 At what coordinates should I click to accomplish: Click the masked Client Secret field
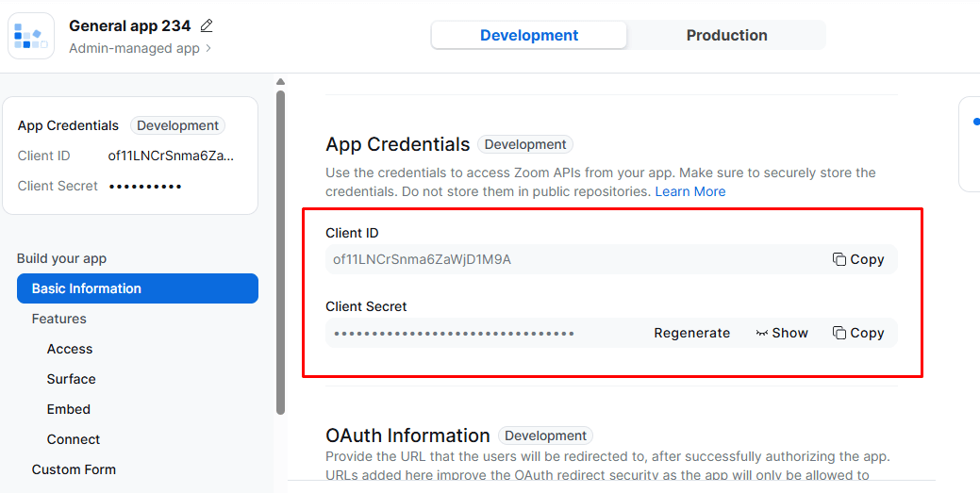click(x=472, y=333)
